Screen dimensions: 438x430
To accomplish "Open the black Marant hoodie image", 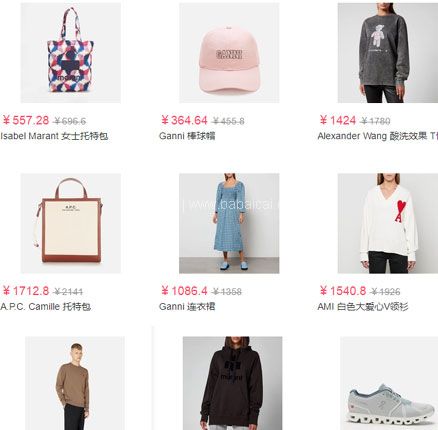I will click(233, 383).
